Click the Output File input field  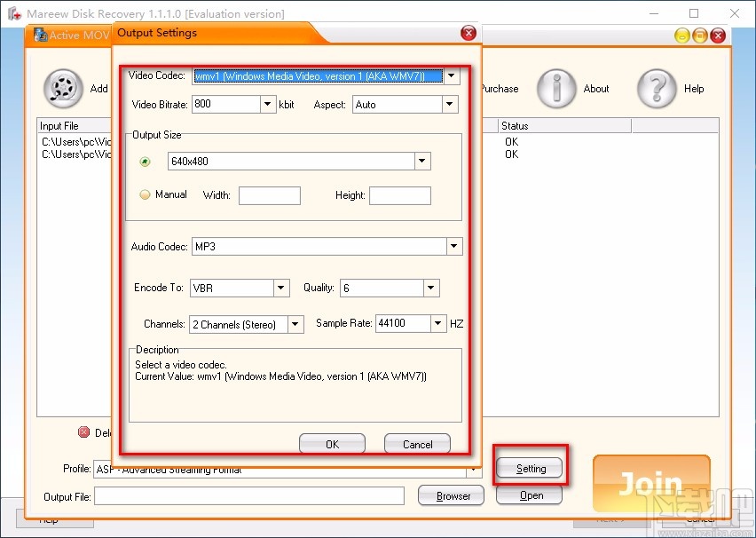click(249, 496)
